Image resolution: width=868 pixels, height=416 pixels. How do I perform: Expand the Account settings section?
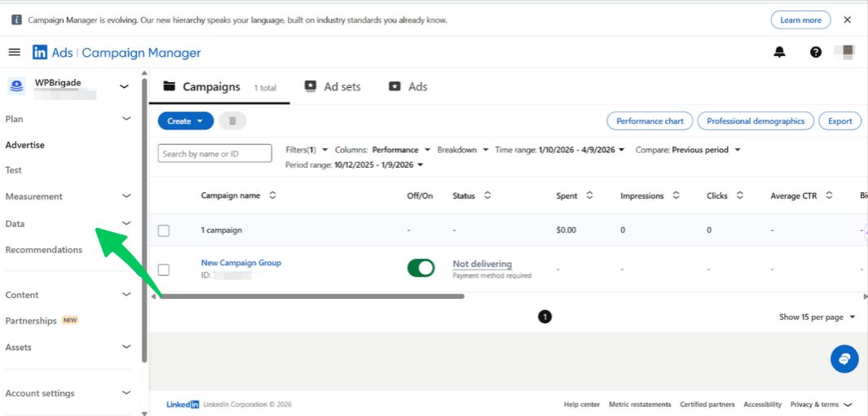tap(127, 392)
